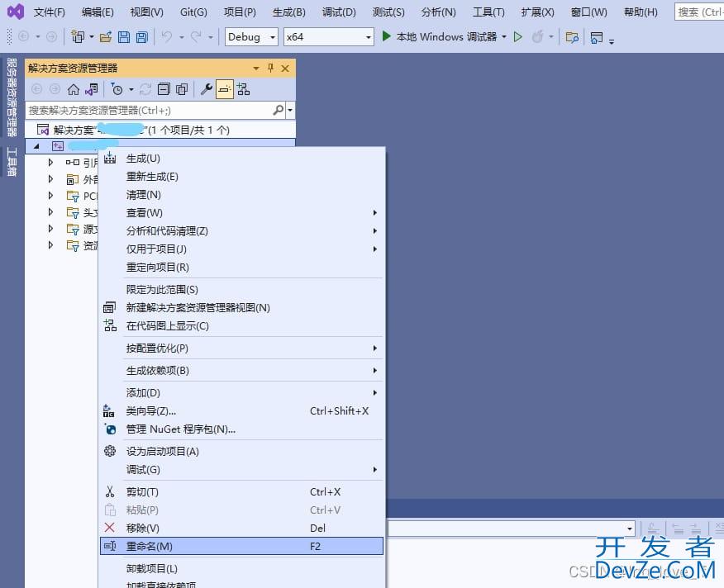Image resolution: width=724 pixels, height=588 pixels.
Task: Click the Visual Studio logo icon
Action: (16, 12)
